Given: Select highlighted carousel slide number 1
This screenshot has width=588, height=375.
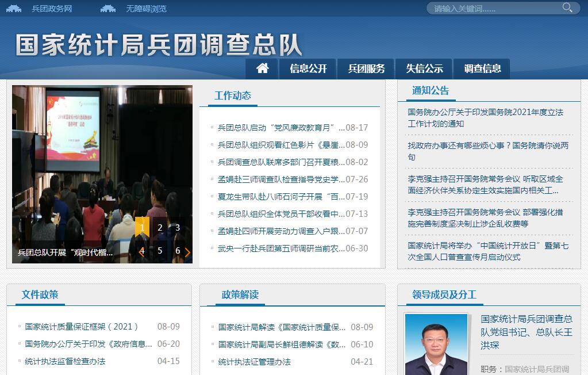Looking at the screenshot, I should 142,228.
